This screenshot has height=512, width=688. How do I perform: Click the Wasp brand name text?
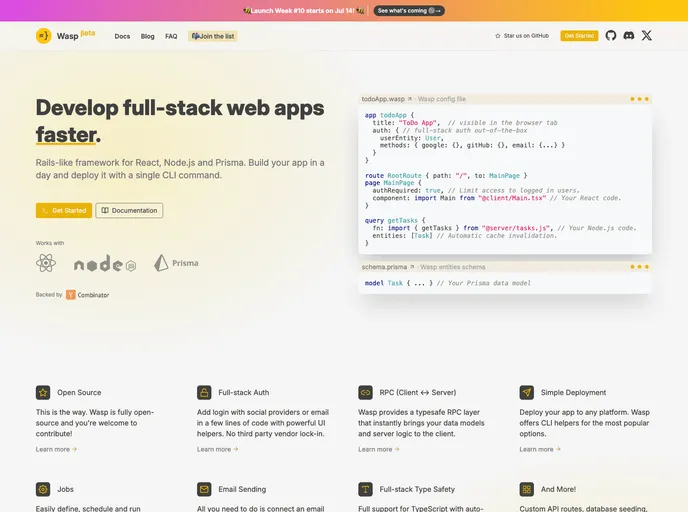point(67,36)
